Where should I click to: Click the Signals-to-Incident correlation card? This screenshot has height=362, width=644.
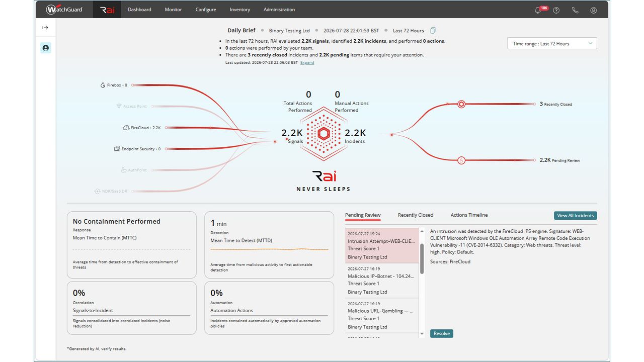click(131, 308)
